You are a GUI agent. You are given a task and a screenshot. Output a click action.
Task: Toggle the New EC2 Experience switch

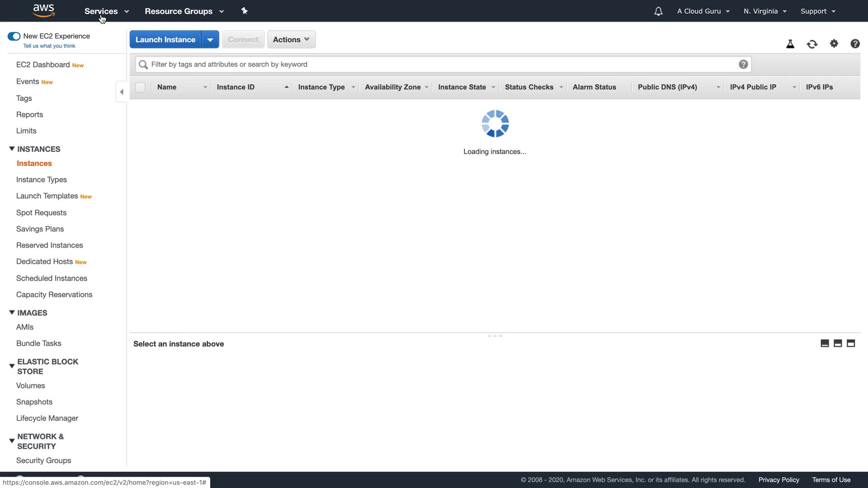pos(14,36)
